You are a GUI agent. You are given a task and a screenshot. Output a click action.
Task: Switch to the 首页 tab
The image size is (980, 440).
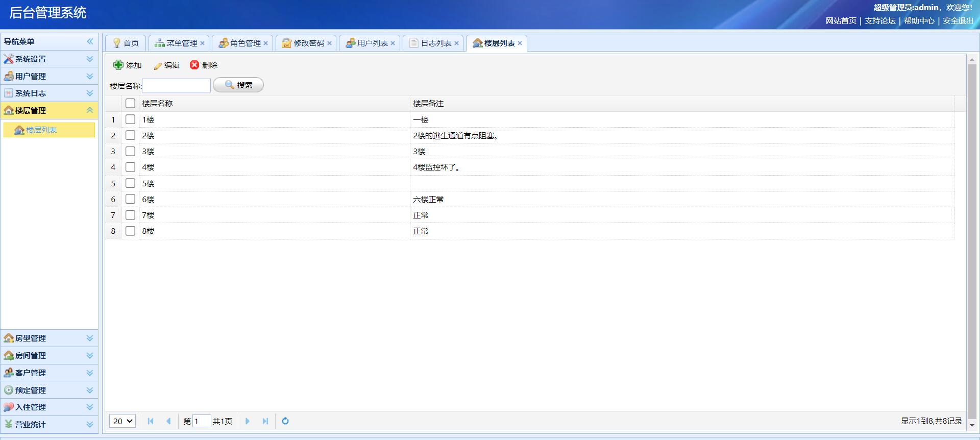pyautogui.click(x=126, y=43)
